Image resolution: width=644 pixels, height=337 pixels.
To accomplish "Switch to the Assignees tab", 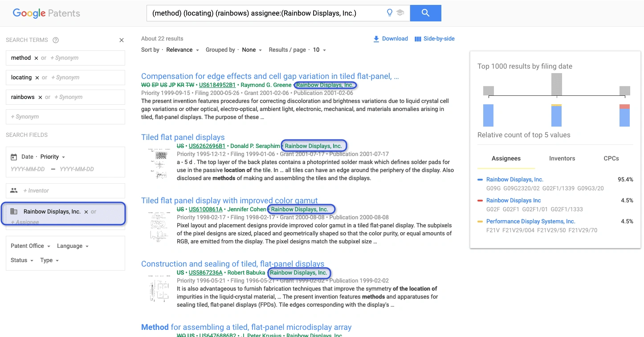I will pyautogui.click(x=506, y=159).
